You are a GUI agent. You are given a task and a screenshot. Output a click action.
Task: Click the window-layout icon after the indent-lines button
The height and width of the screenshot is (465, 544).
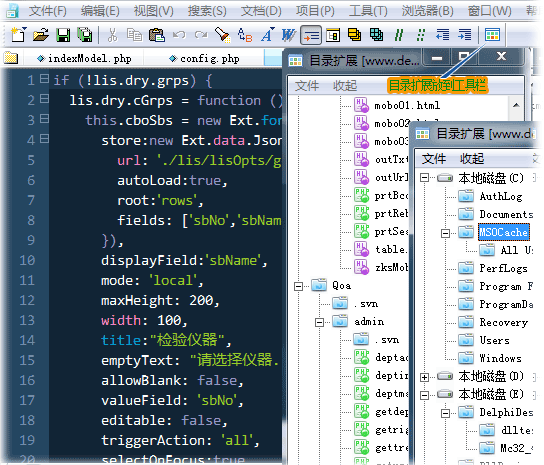(333, 35)
